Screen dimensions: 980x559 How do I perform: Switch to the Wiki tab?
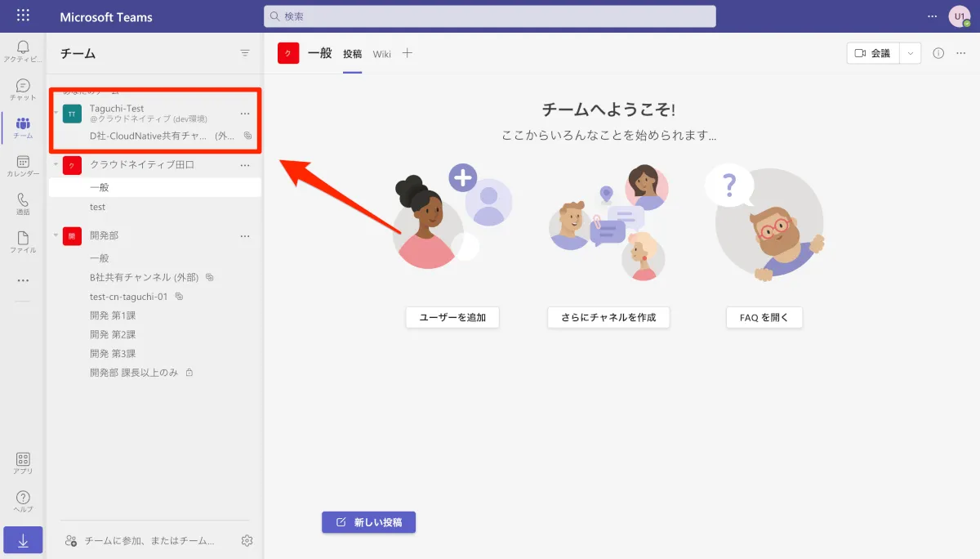click(382, 54)
